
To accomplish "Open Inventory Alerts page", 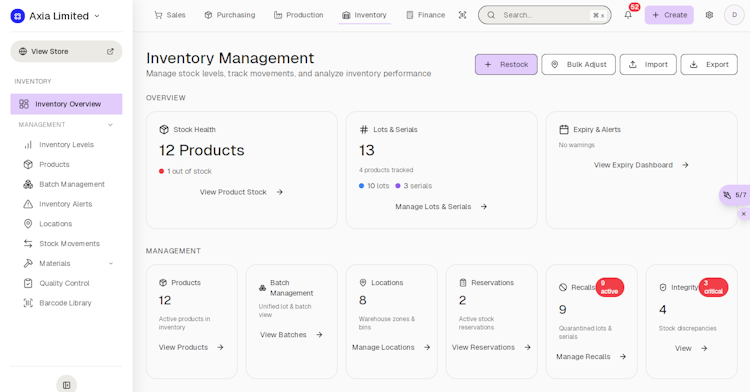I will coord(66,204).
